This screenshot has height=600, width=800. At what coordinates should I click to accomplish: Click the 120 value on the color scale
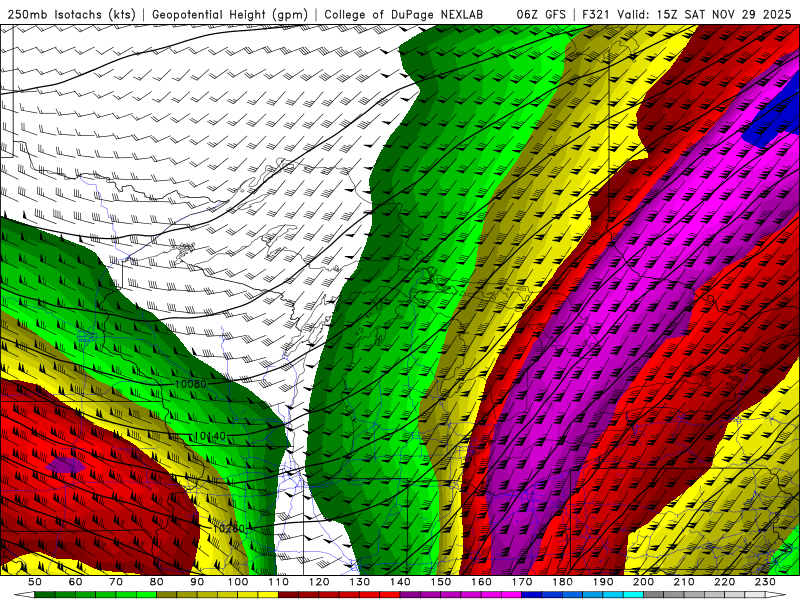click(319, 582)
